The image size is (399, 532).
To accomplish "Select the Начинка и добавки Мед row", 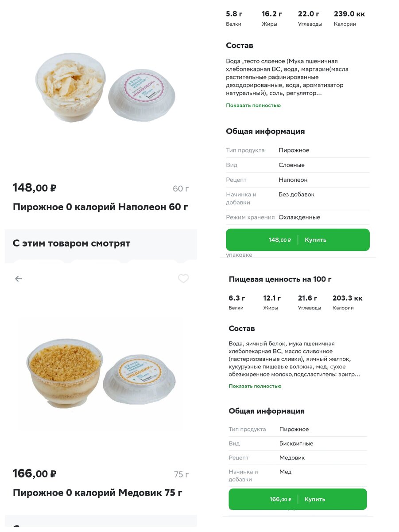I will [x=298, y=476].
